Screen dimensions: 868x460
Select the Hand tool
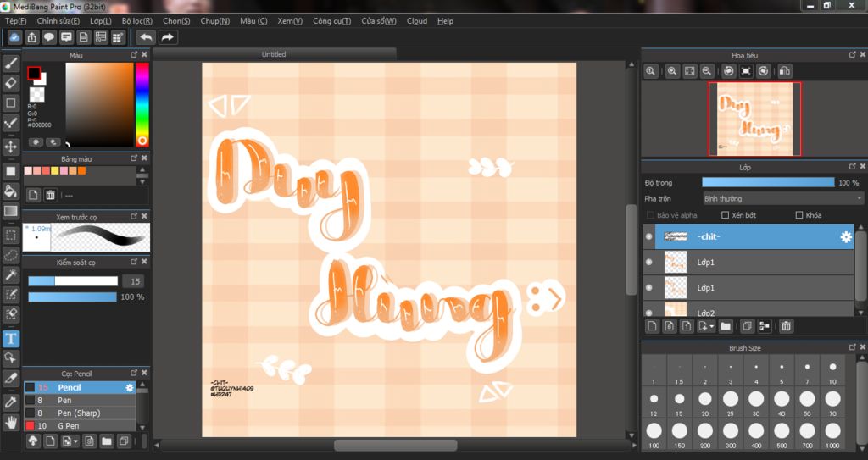(10, 423)
